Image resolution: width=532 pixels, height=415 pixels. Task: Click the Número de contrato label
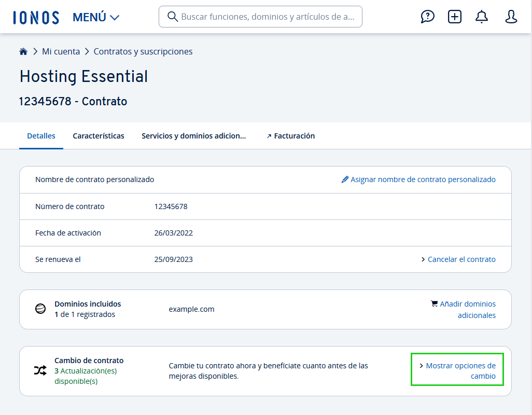pos(70,206)
